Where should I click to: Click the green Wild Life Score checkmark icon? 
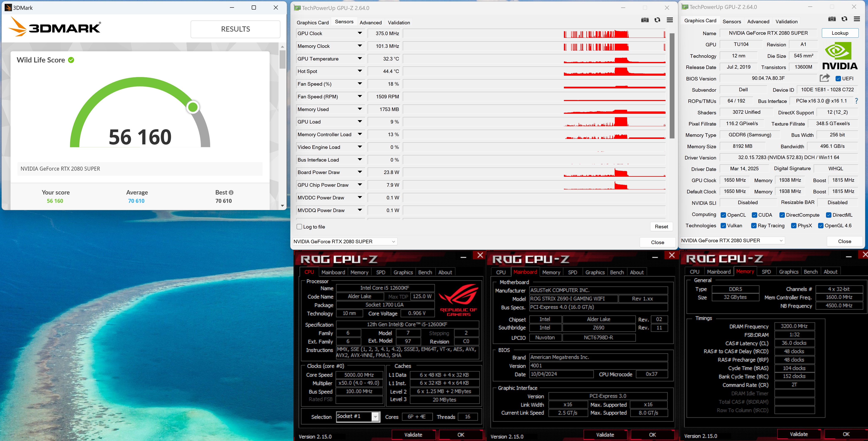coord(71,60)
